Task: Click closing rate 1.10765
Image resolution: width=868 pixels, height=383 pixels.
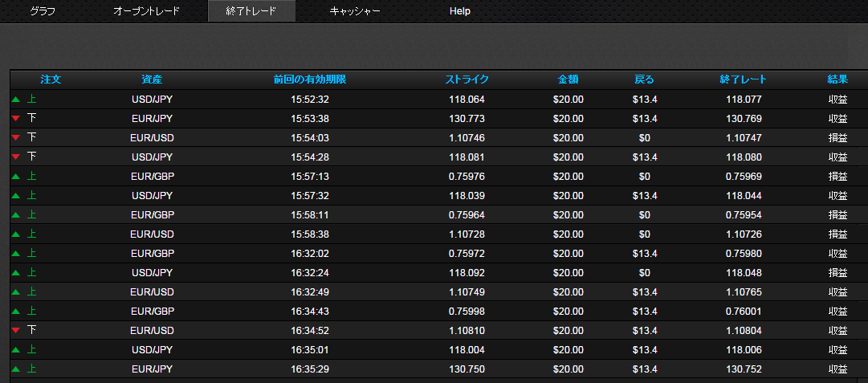Action: [744, 291]
